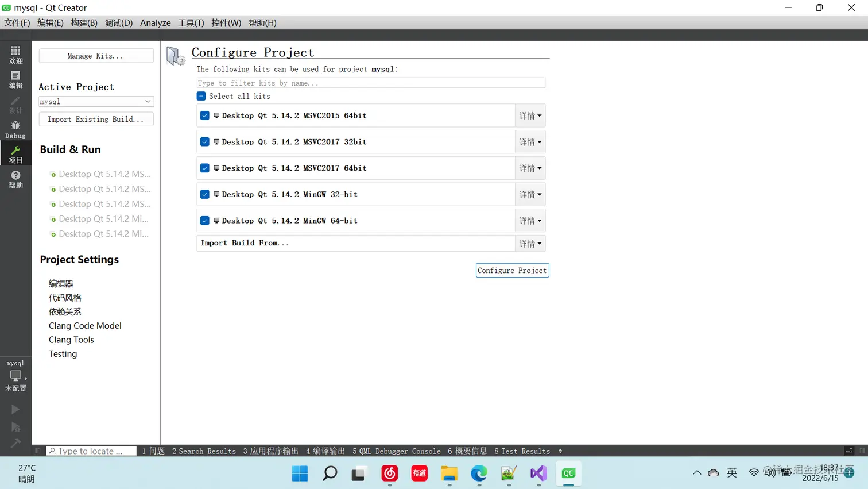
Task: Click the filter kits by name field
Action: [x=370, y=83]
